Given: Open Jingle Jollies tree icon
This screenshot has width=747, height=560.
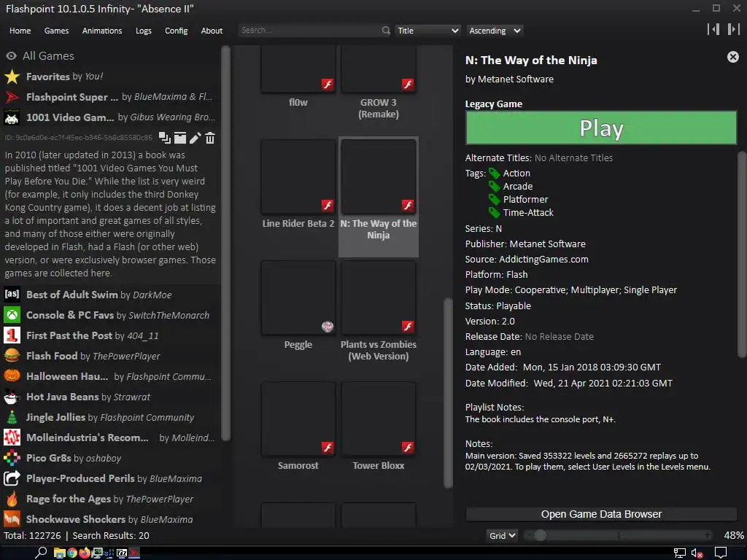Looking at the screenshot, I should coord(12,417).
